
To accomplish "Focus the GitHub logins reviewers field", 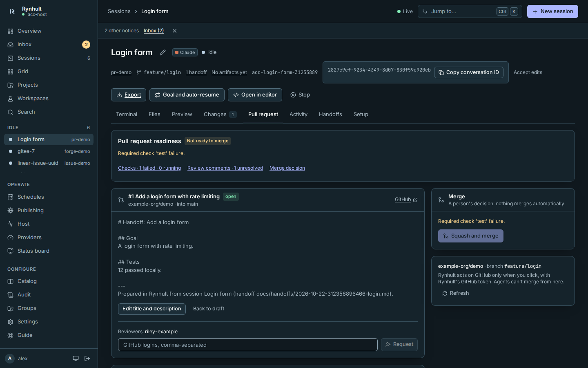I will [x=248, y=345].
